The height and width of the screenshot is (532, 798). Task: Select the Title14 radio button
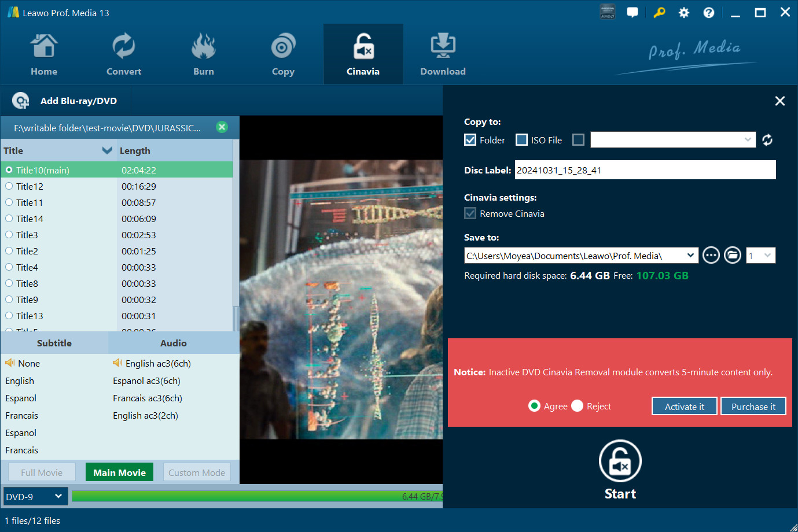9,219
